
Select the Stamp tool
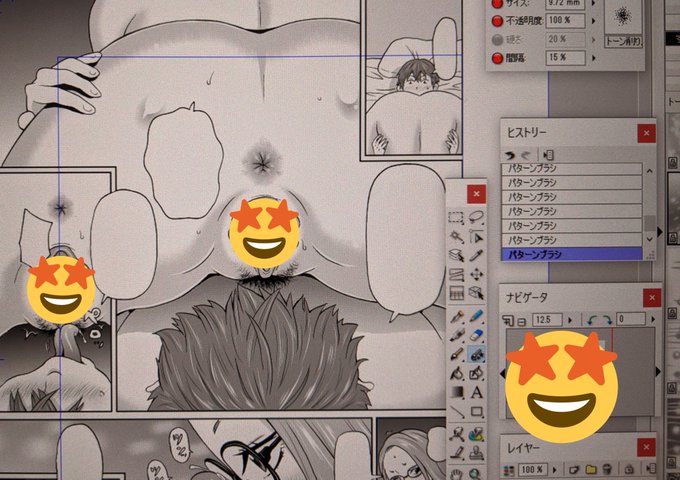(x=476, y=453)
